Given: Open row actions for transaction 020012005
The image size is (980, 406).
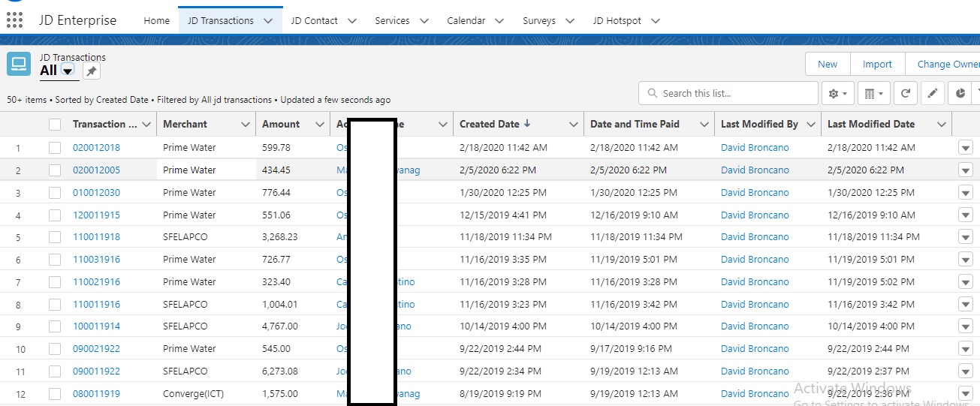Looking at the screenshot, I should tap(965, 170).
